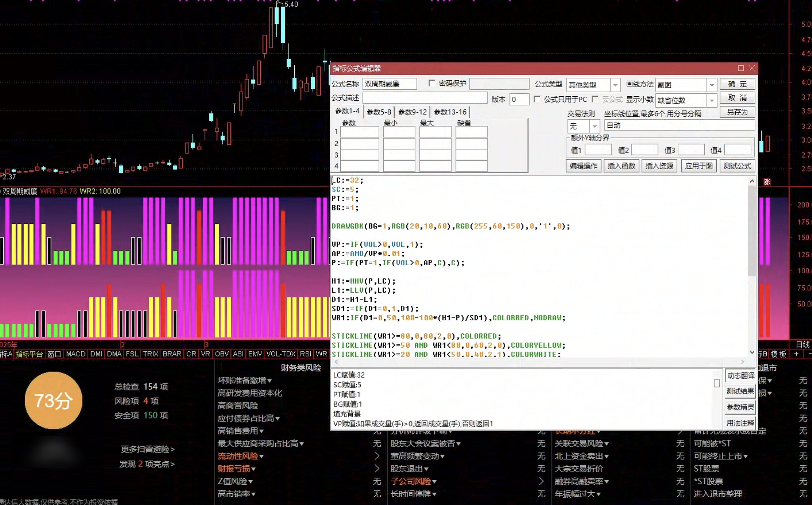This screenshot has width=812, height=505.
Task: Click the plus icon beside 模板
Action: pos(796,354)
